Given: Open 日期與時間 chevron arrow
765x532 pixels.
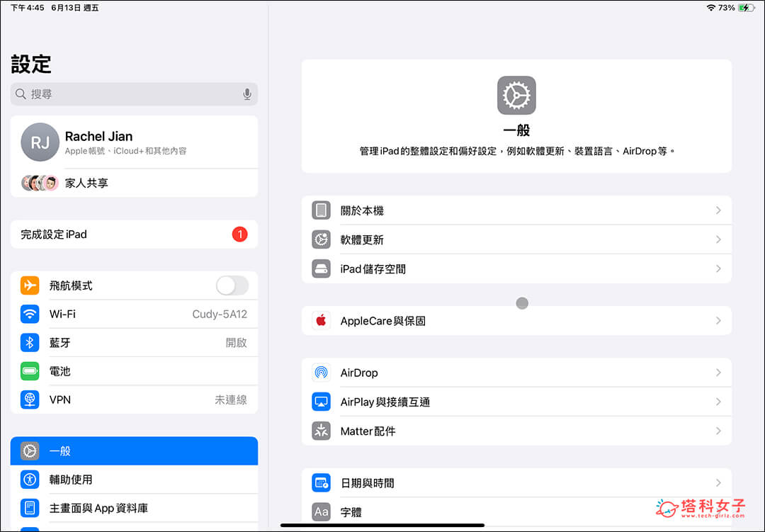Looking at the screenshot, I should (718, 482).
